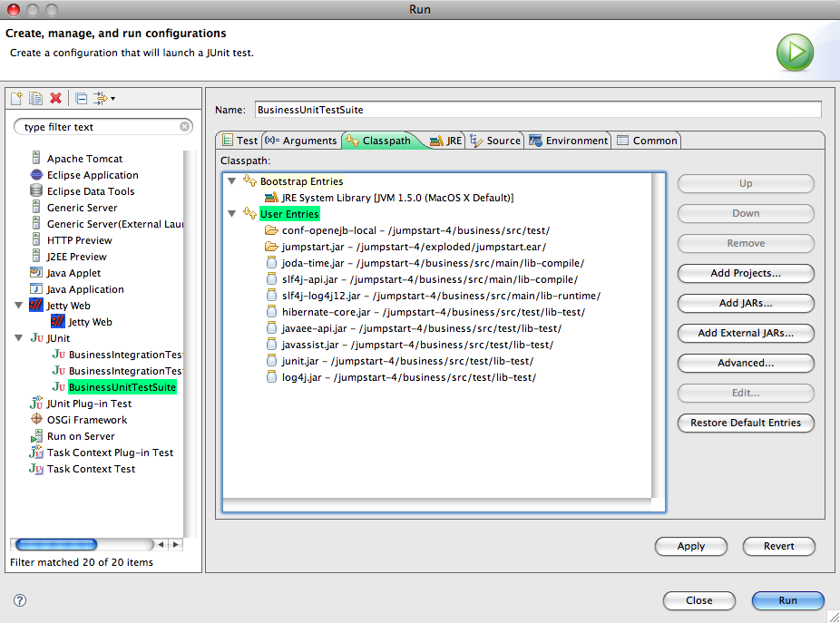Collapse the User Entries node
The image size is (840, 623).
tap(232, 214)
